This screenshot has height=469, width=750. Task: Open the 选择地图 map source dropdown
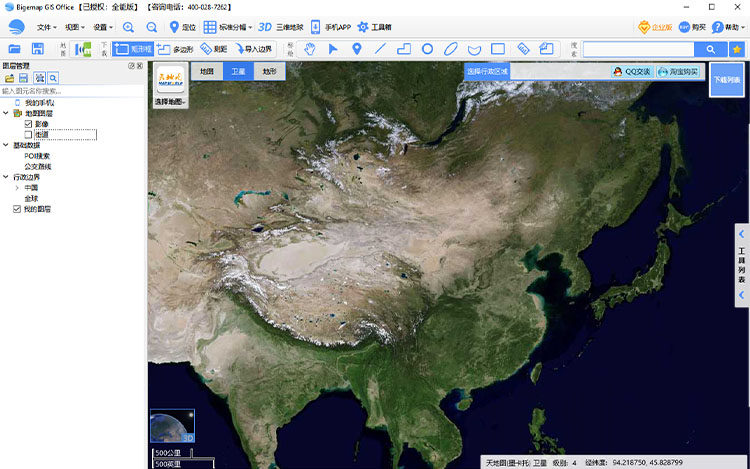point(170,101)
